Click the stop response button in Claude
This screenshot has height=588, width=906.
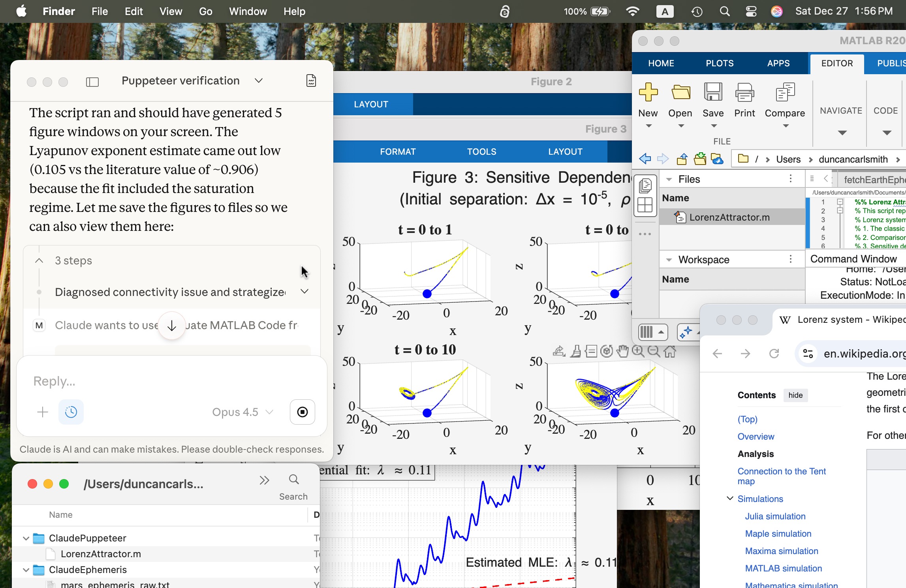pos(303,412)
